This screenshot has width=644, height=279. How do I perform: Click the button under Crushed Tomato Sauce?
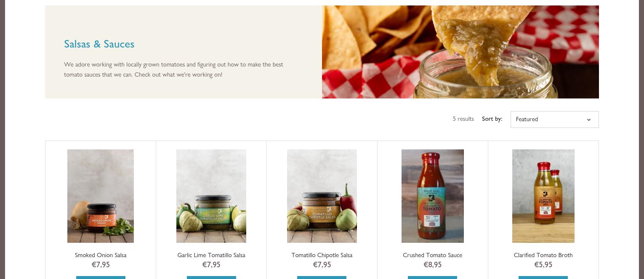[x=433, y=277]
